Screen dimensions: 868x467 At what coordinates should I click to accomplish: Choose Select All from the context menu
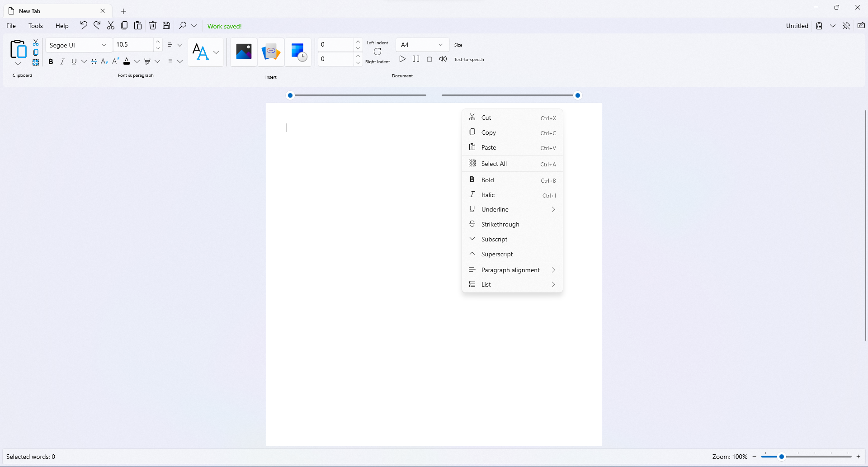click(494, 164)
